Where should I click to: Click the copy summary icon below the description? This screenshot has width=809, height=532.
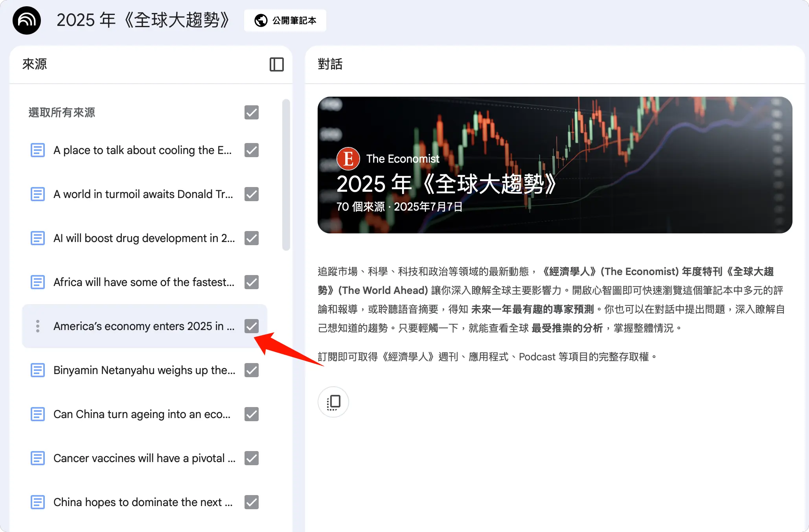(333, 402)
